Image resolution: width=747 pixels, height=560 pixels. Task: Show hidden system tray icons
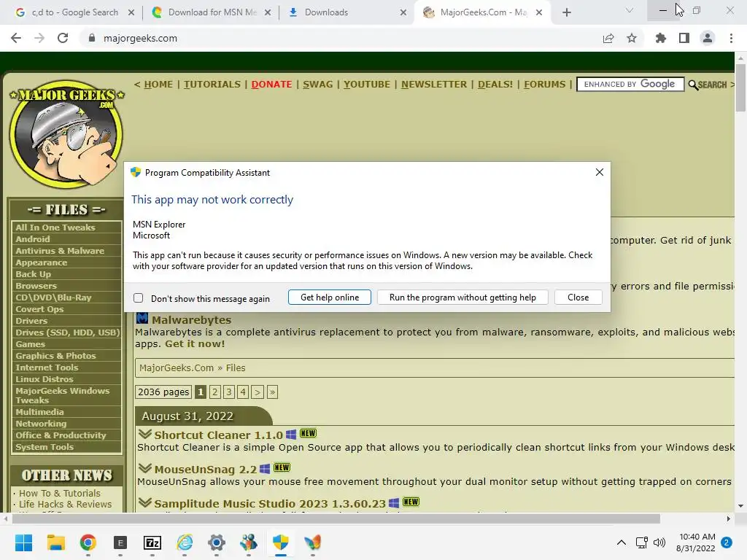click(622, 542)
